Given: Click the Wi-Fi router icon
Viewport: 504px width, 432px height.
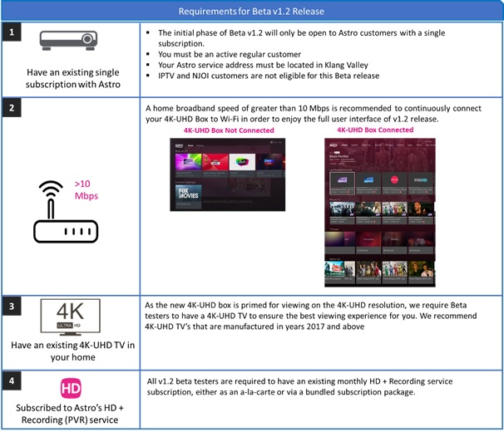Looking at the screenshot, I should (x=65, y=214).
